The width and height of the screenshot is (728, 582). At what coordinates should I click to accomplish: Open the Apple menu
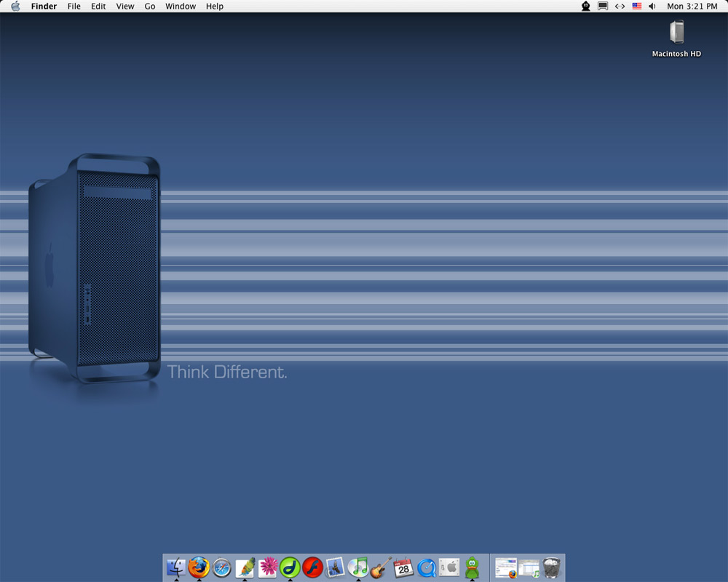15,6
